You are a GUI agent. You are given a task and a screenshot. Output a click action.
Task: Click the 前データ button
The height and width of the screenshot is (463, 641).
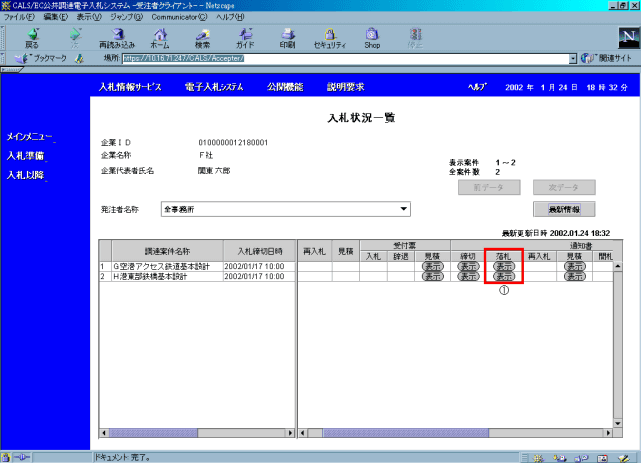489,188
